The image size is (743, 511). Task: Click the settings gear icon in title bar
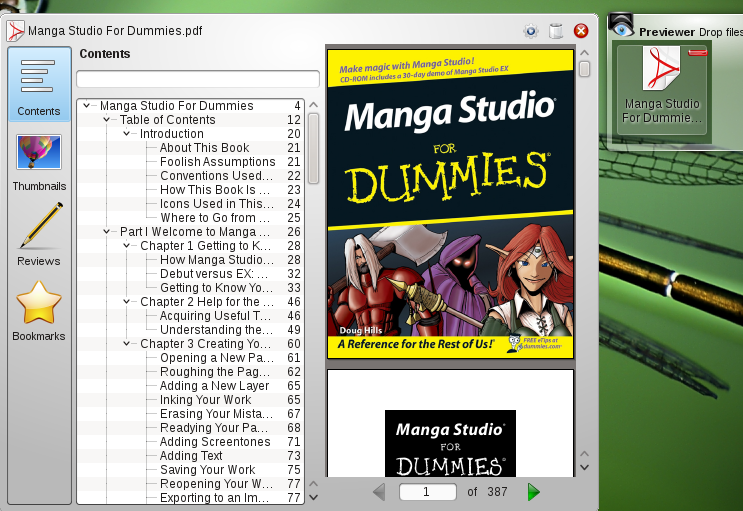[531, 31]
